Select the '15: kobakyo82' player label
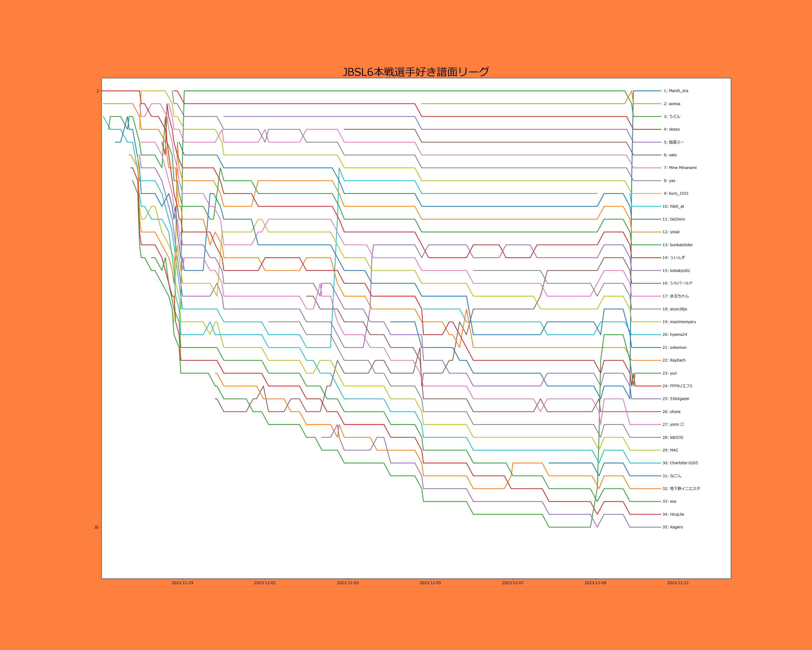The image size is (812, 650). (676, 271)
